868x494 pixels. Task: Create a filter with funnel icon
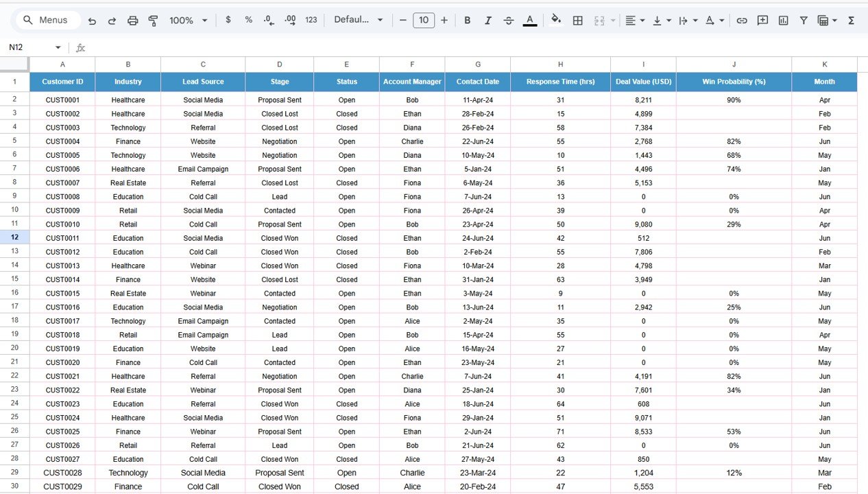click(x=804, y=21)
